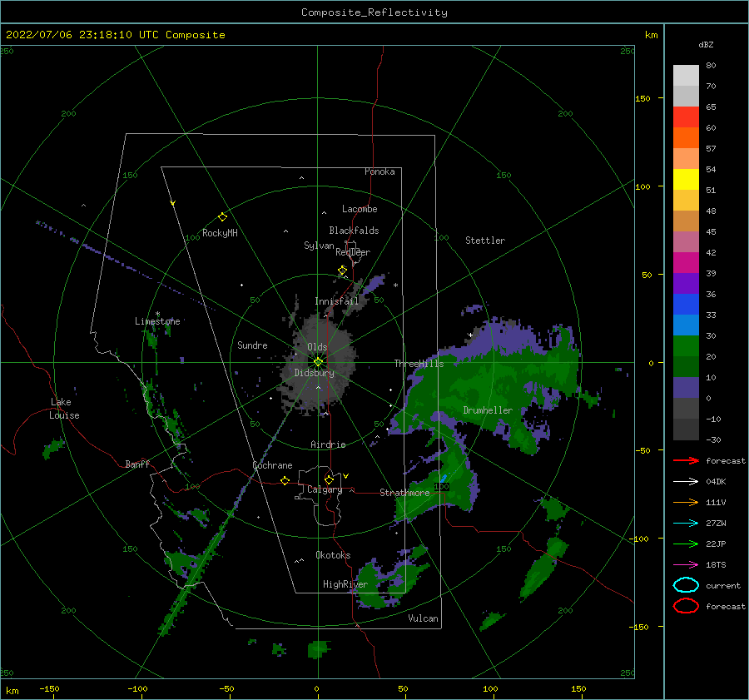Click the red forecast arrow in legend

tap(686, 460)
